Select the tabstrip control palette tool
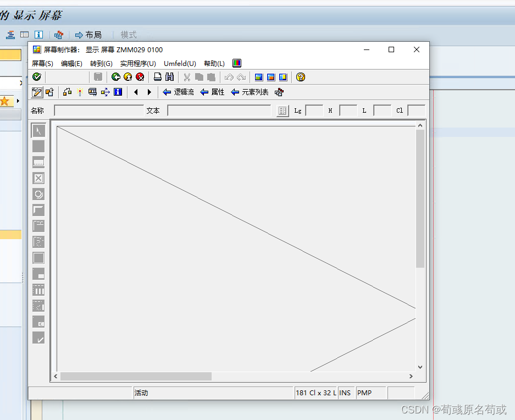 point(38,226)
